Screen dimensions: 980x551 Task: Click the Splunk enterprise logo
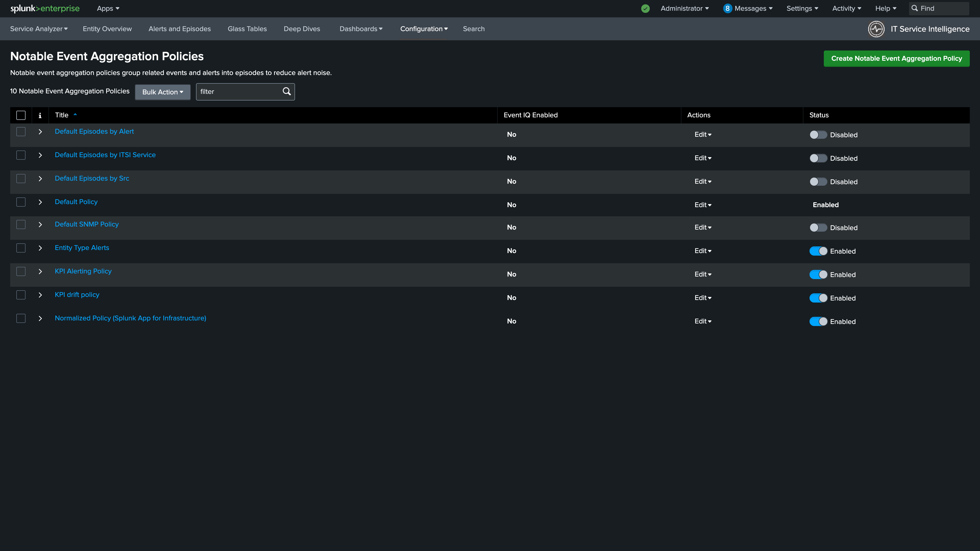click(x=45, y=8)
